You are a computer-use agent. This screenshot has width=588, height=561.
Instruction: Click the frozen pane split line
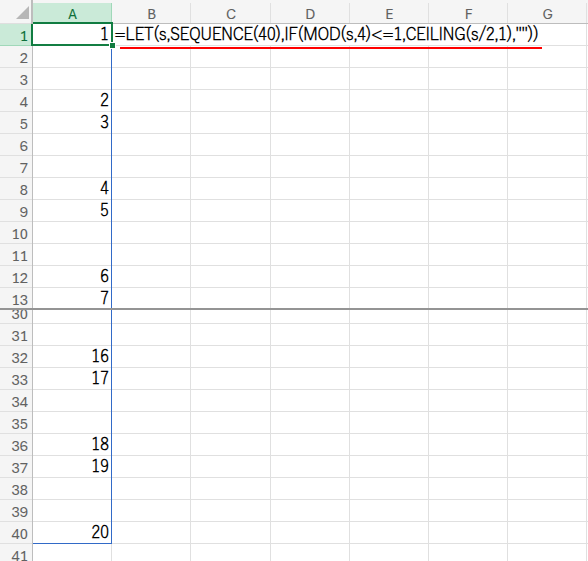294,309
